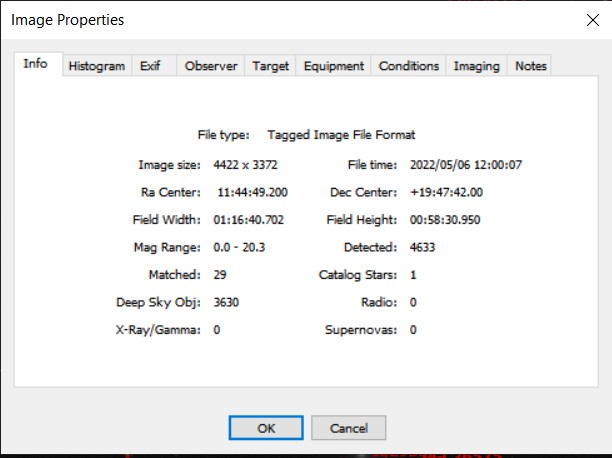This screenshot has width=612, height=458.
Task: Click the Field Height value 00:58:30.950
Action: coord(445,219)
